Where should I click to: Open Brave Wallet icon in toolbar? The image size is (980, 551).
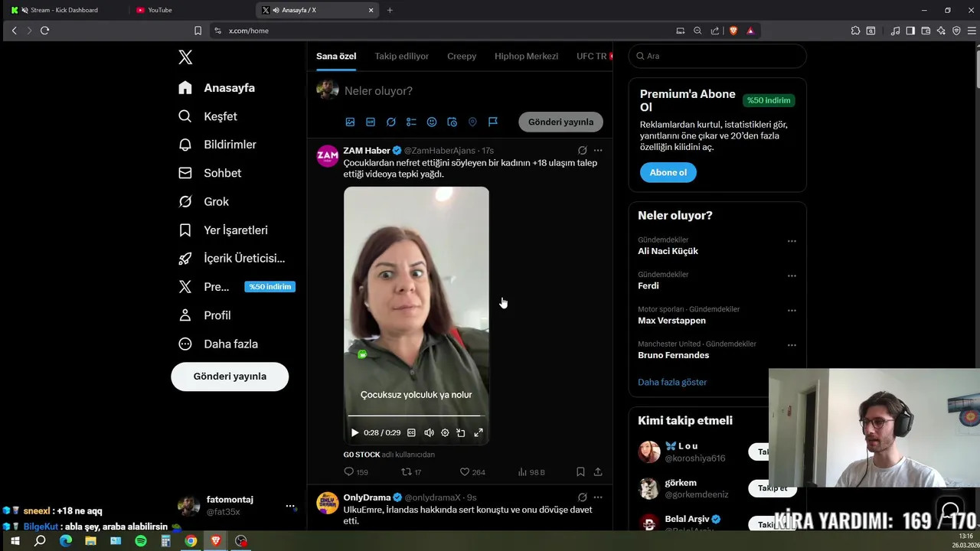926,31
